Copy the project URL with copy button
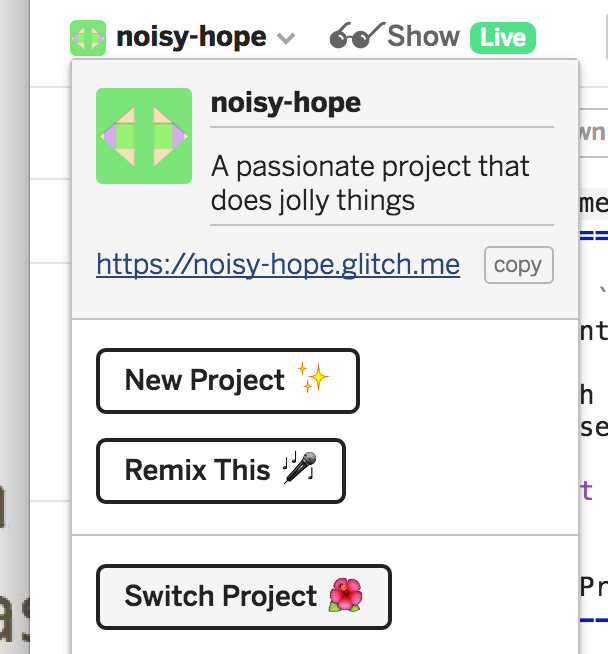Image resolution: width=608 pixels, height=654 pixels. pyautogui.click(x=519, y=265)
